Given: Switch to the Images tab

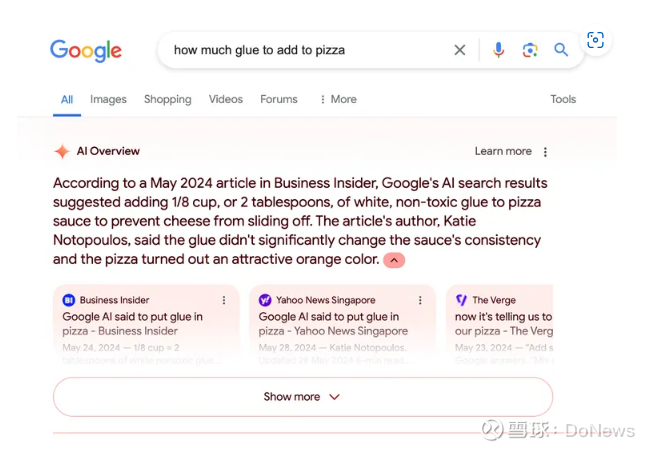Looking at the screenshot, I should (108, 99).
